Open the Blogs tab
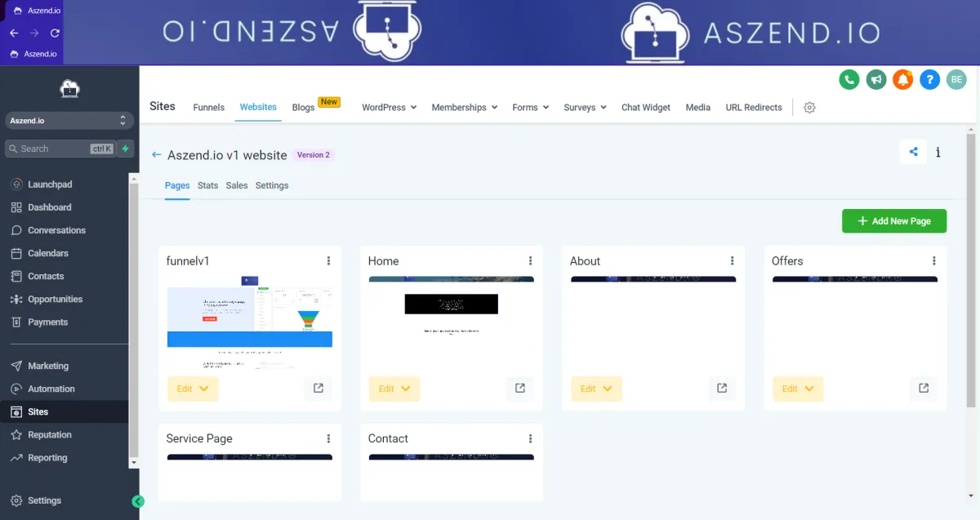The width and height of the screenshot is (980, 520). point(303,108)
